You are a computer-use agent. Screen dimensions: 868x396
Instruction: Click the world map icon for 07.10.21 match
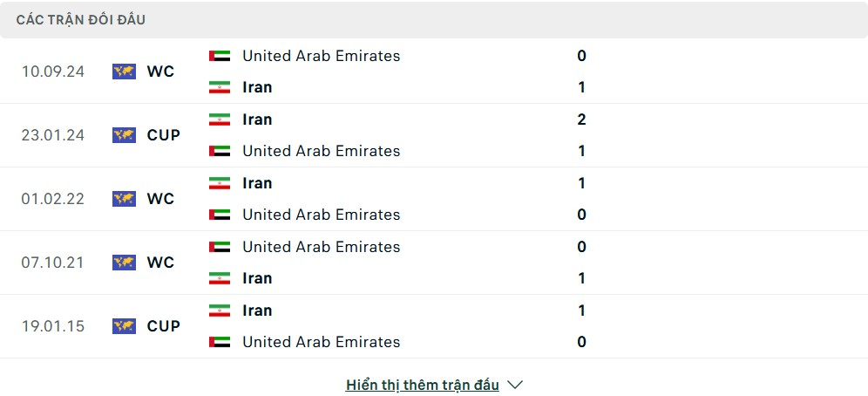(x=124, y=263)
